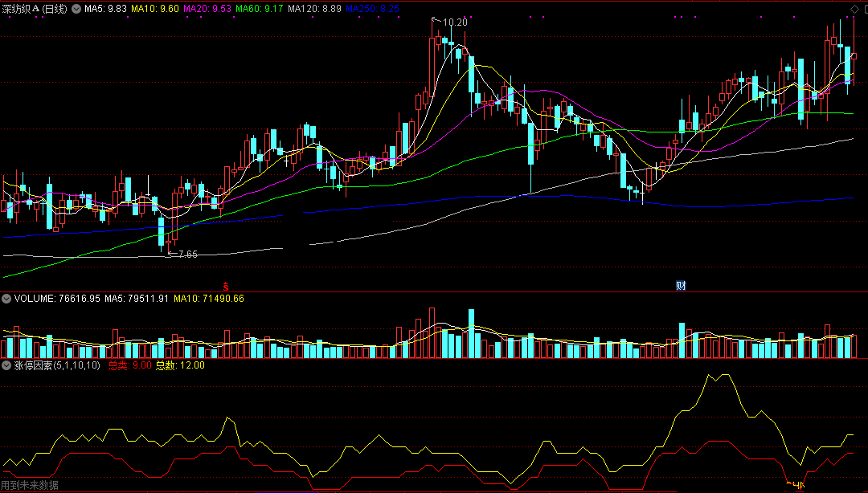Click the 用到未来数据 warning text

(x=30, y=486)
